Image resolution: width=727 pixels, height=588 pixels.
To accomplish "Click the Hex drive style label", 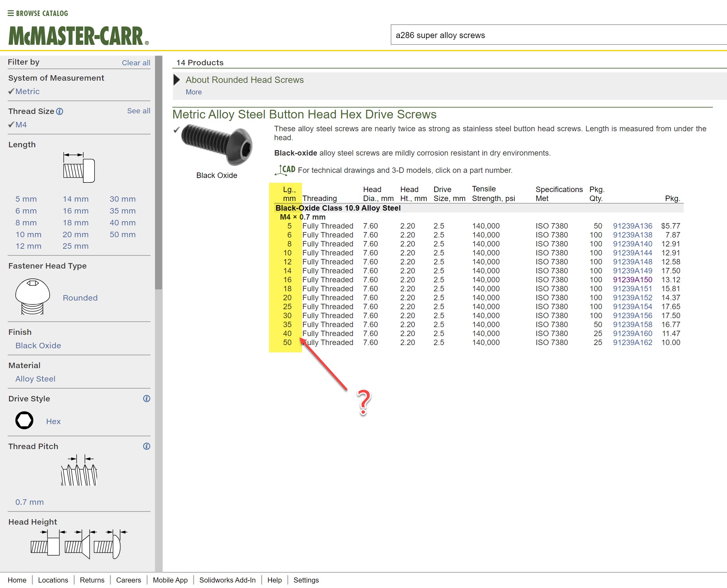I will coord(53,421).
